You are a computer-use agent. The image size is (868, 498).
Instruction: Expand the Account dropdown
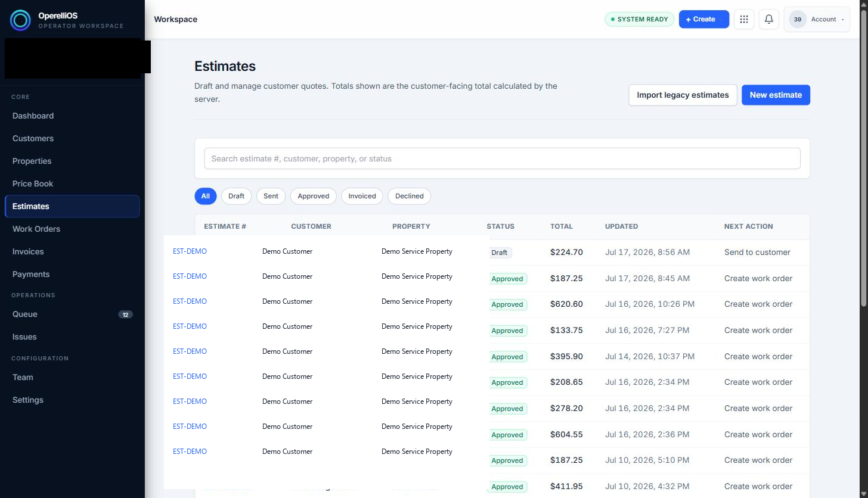(x=817, y=19)
